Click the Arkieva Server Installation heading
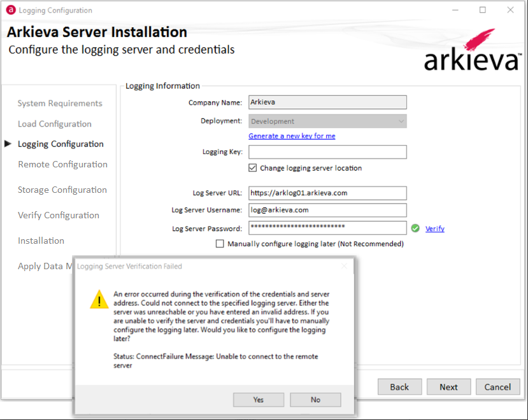Image resolution: width=528 pixels, height=420 pixels. click(97, 32)
